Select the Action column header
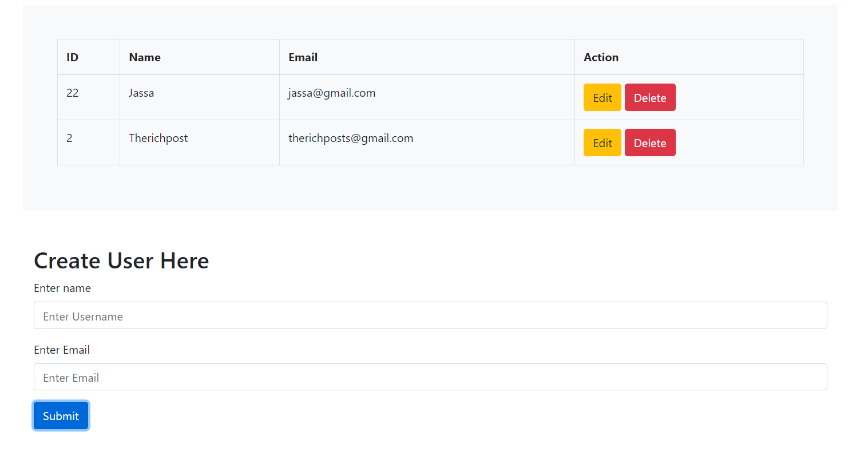868x463 pixels. tap(601, 57)
